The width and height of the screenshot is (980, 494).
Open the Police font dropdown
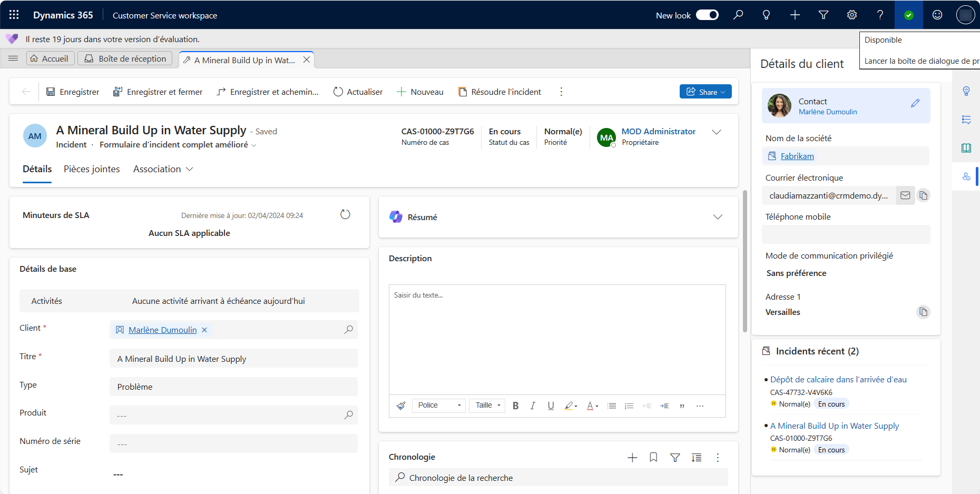(x=438, y=406)
